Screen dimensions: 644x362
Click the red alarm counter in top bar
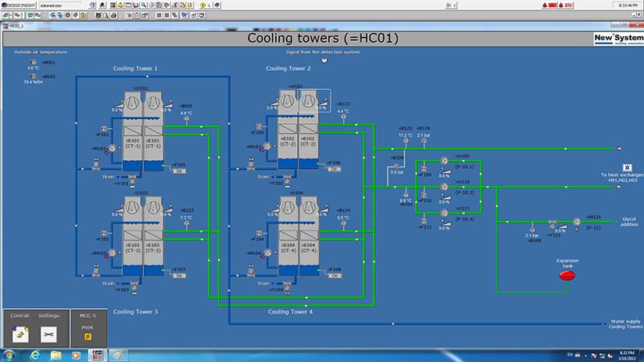click(x=552, y=6)
